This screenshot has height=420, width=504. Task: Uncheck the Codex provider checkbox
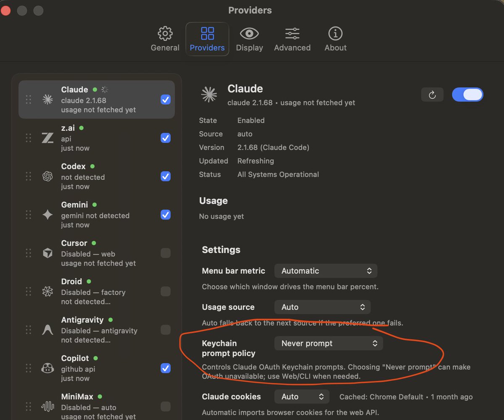(x=165, y=176)
